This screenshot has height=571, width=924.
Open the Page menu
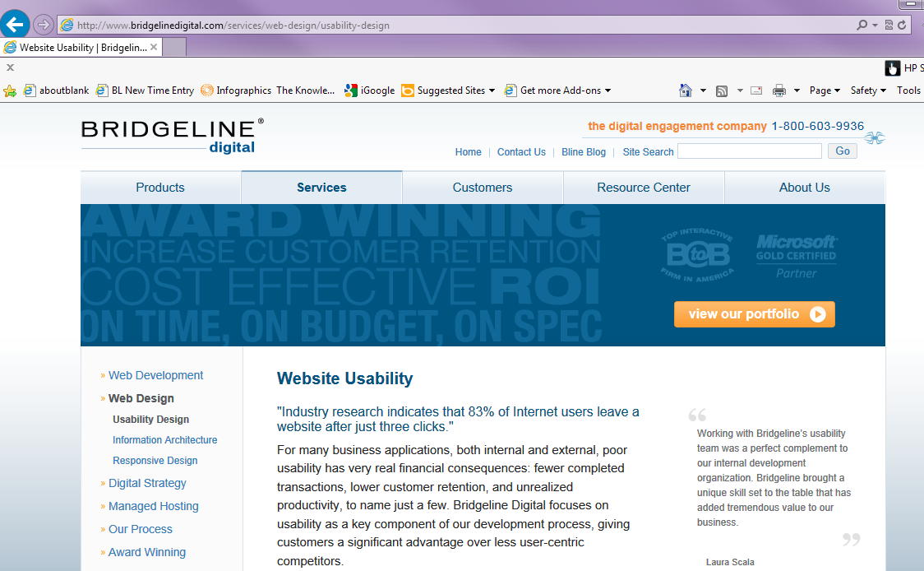pos(825,91)
